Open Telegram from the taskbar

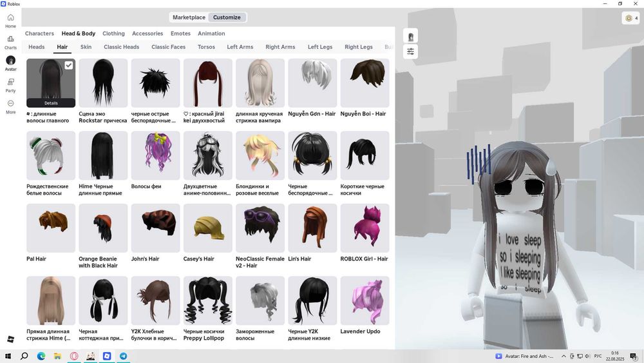[123, 356]
